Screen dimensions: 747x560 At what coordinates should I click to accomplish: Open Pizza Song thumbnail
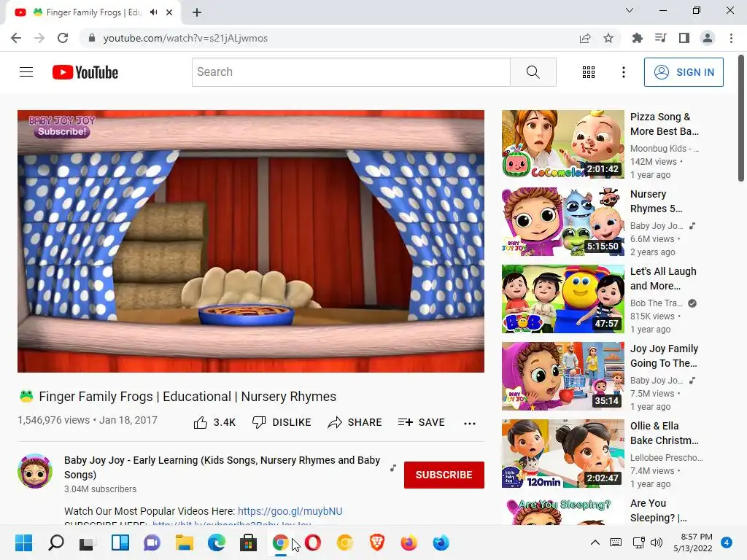click(x=562, y=144)
